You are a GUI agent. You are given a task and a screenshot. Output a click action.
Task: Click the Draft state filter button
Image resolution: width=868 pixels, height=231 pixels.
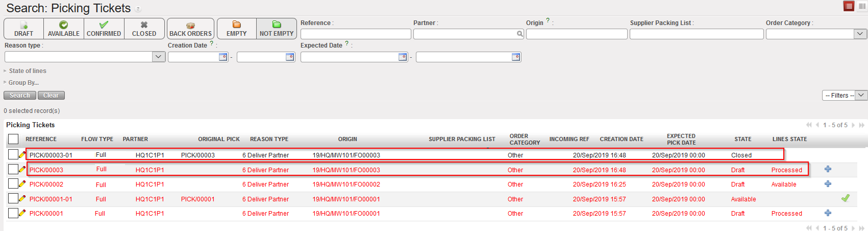[23, 29]
